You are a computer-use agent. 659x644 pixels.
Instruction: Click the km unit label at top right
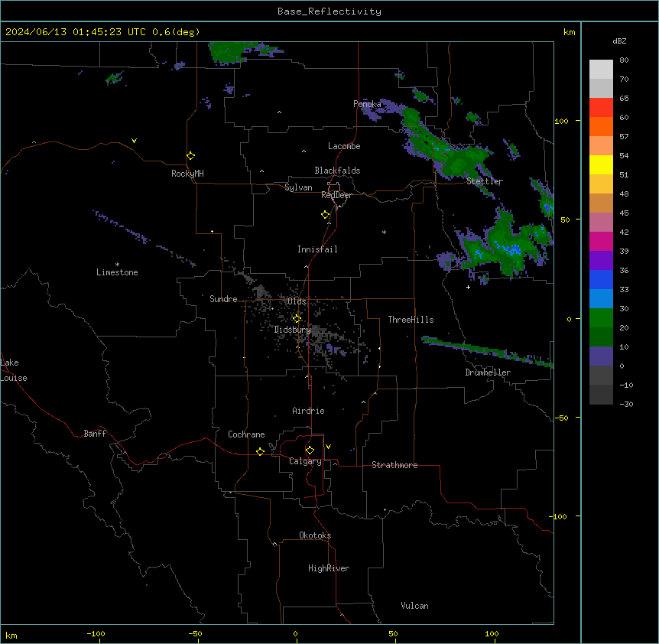pos(570,32)
